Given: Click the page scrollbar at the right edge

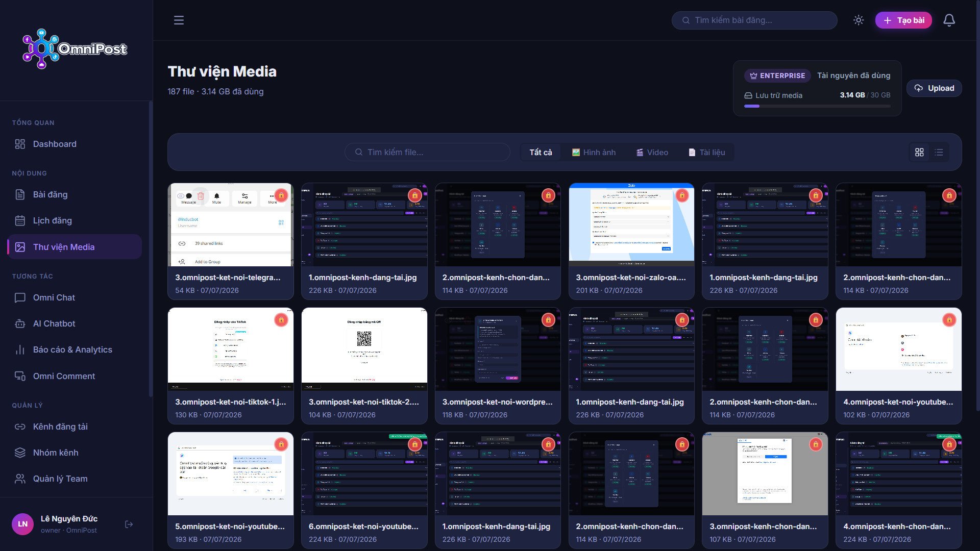Looking at the screenshot, I should tap(977, 206).
